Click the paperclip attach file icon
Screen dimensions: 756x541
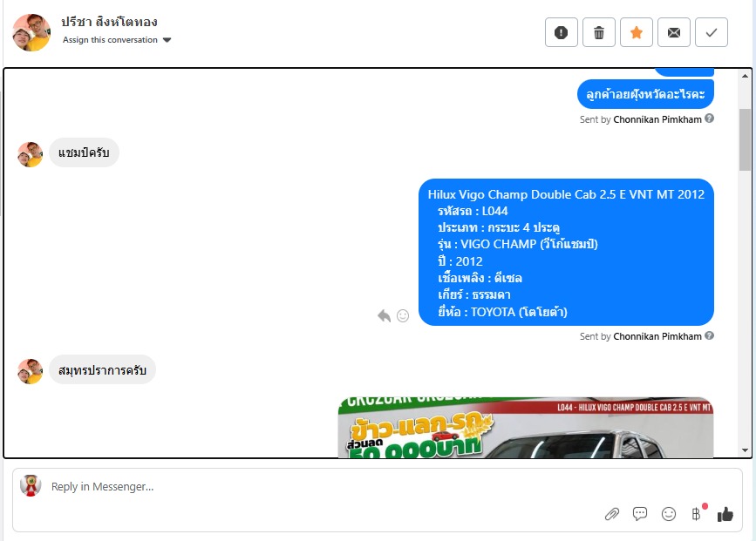point(612,514)
